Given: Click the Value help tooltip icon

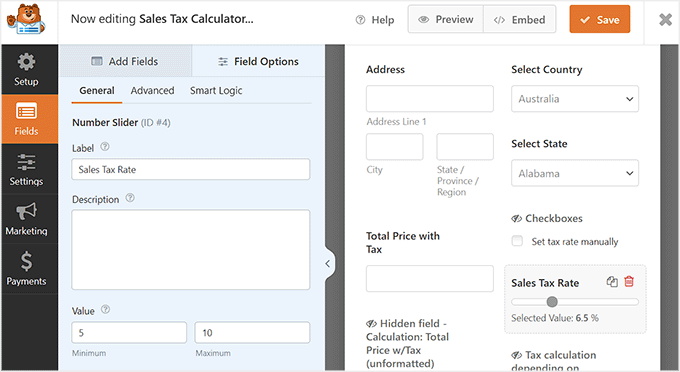Looking at the screenshot, I should pos(105,309).
